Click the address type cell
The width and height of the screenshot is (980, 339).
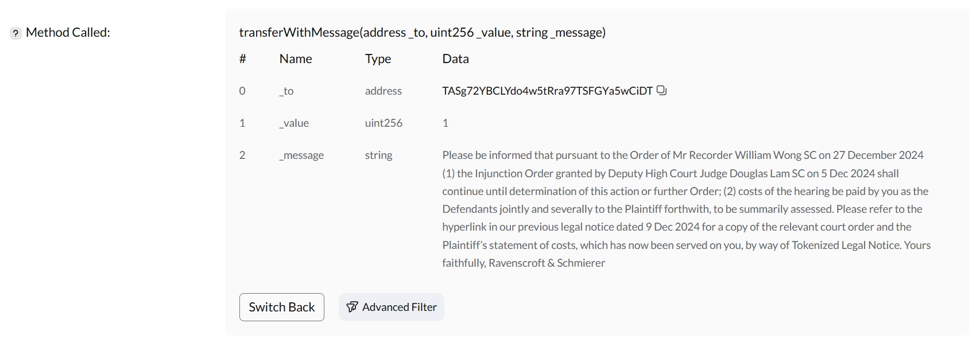click(x=383, y=91)
